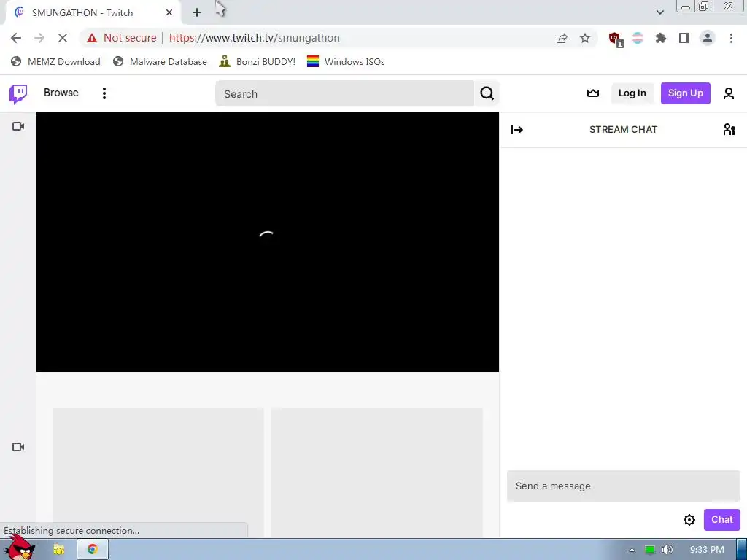The height and width of the screenshot is (560, 747).
Task: Click the Not secure warning indicator
Action: pyautogui.click(x=122, y=38)
